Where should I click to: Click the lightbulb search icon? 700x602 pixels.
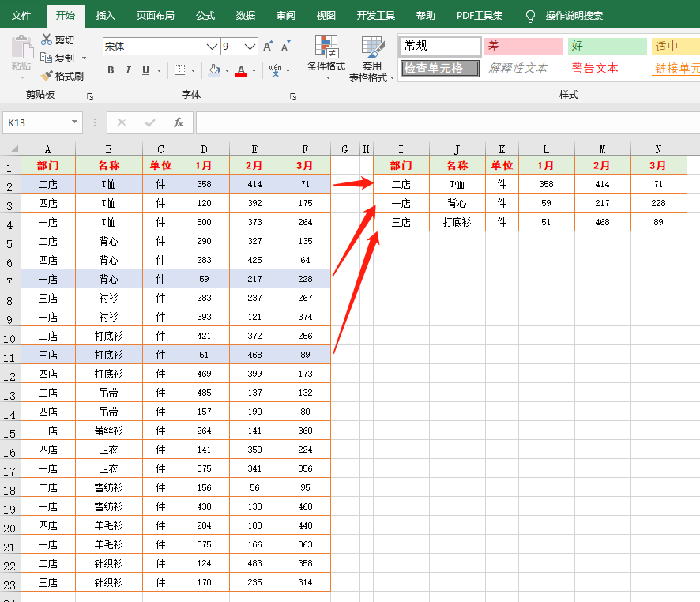[530, 17]
